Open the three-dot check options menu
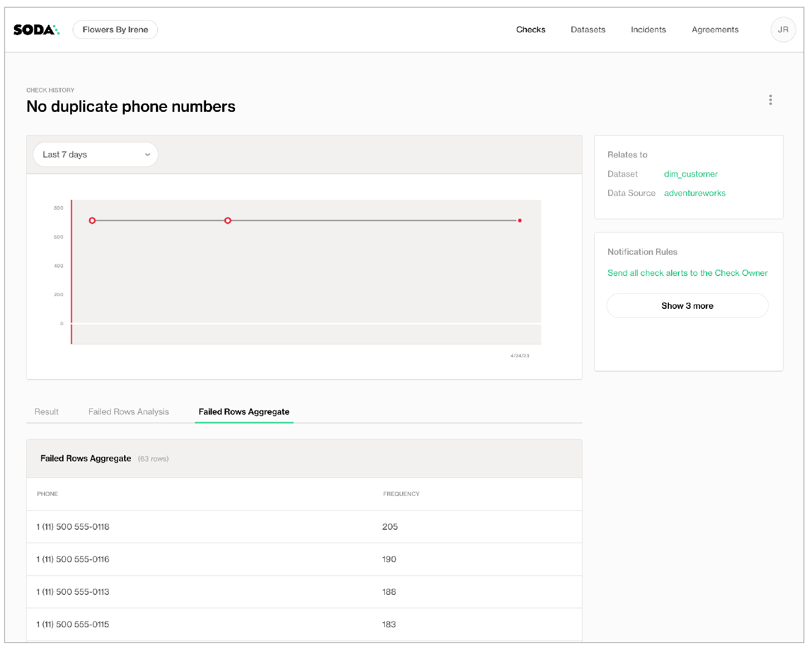 770,100
